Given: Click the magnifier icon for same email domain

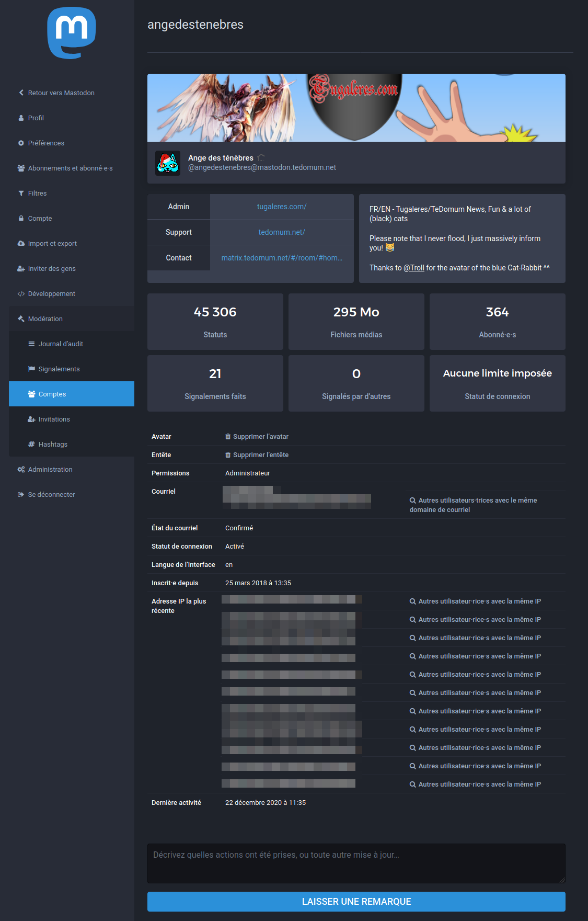Looking at the screenshot, I should (413, 501).
